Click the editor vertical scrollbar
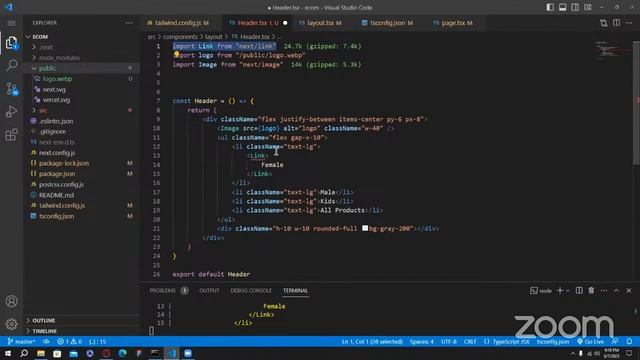 [x=636, y=102]
